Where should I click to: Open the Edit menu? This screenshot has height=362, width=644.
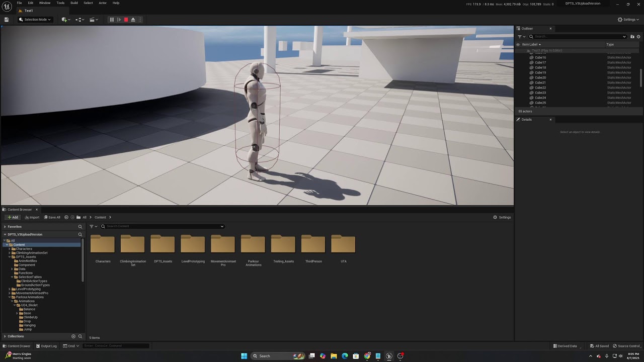31,3
